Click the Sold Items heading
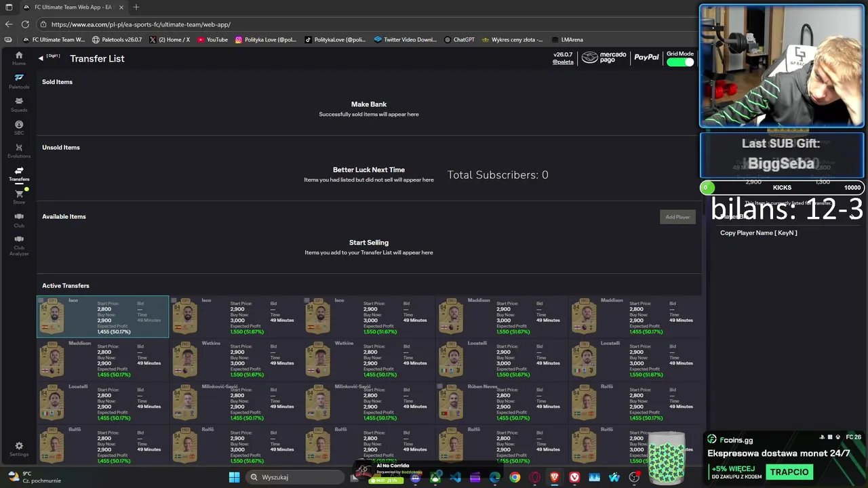 (x=57, y=82)
